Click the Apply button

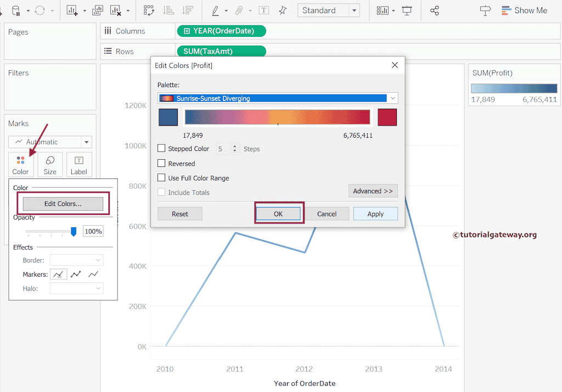pos(375,214)
